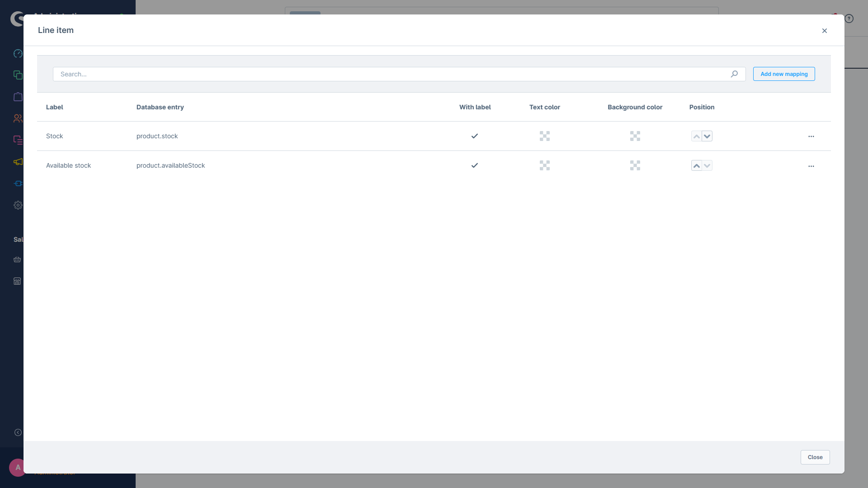This screenshot has height=488, width=868.
Task: Move Stock row up in position
Action: 697,136
